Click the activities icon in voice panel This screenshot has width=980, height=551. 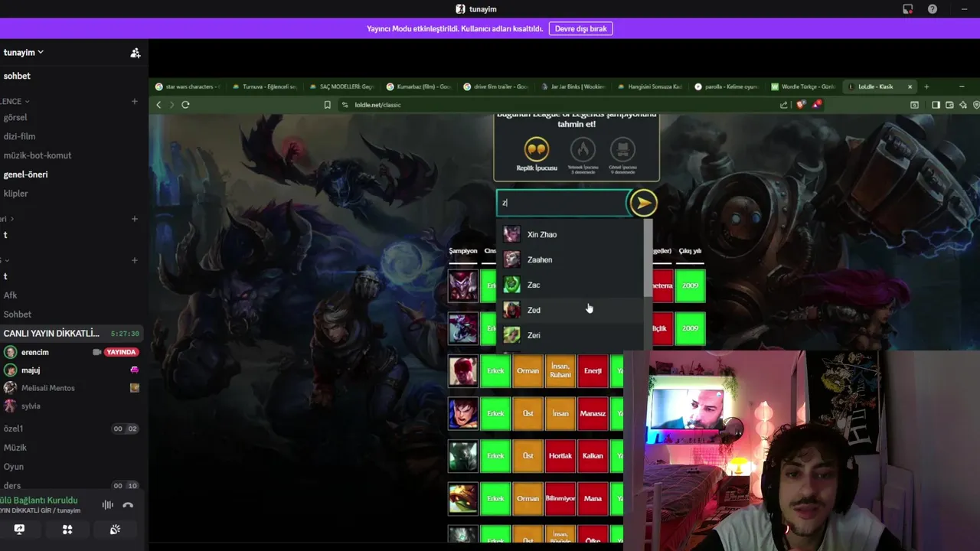(x=67, y=530)
